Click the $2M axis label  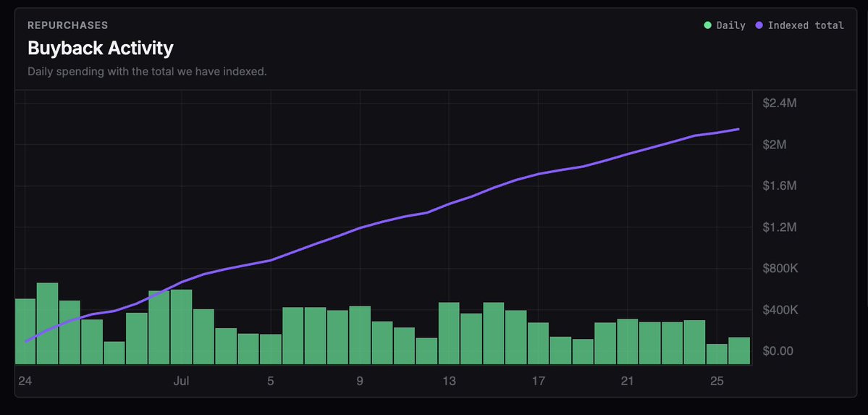click(775, 145)
